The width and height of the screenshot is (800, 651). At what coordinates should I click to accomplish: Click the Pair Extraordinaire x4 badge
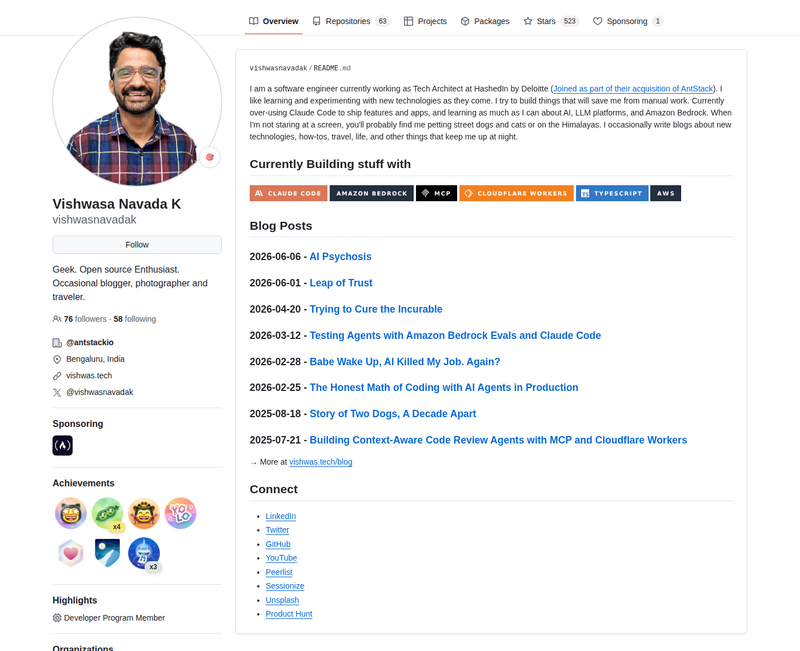click(108, 513)
